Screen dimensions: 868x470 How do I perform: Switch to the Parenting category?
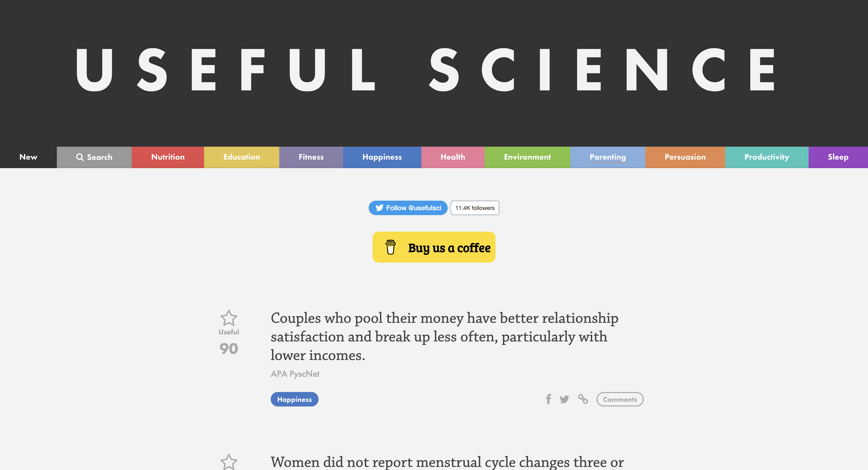(608, 157)
